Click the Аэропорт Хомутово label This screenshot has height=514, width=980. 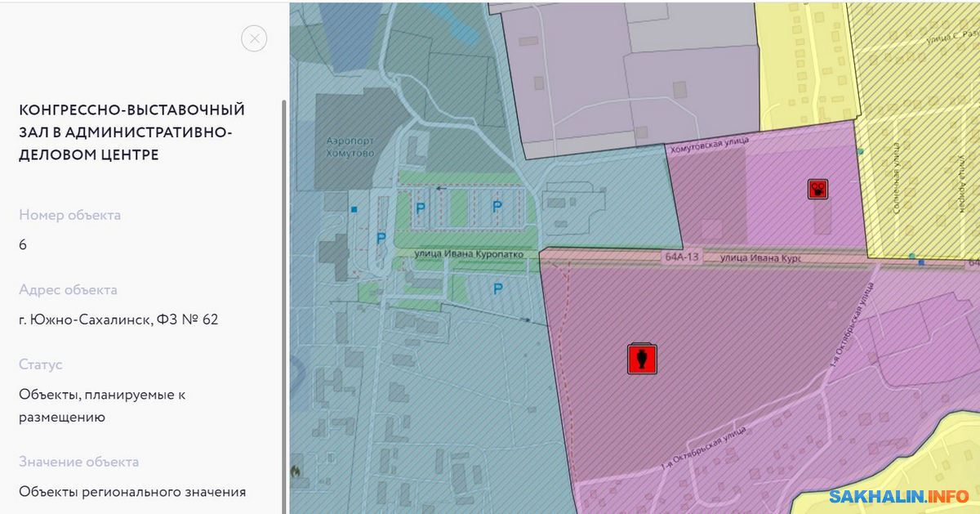tap(349, 147)
